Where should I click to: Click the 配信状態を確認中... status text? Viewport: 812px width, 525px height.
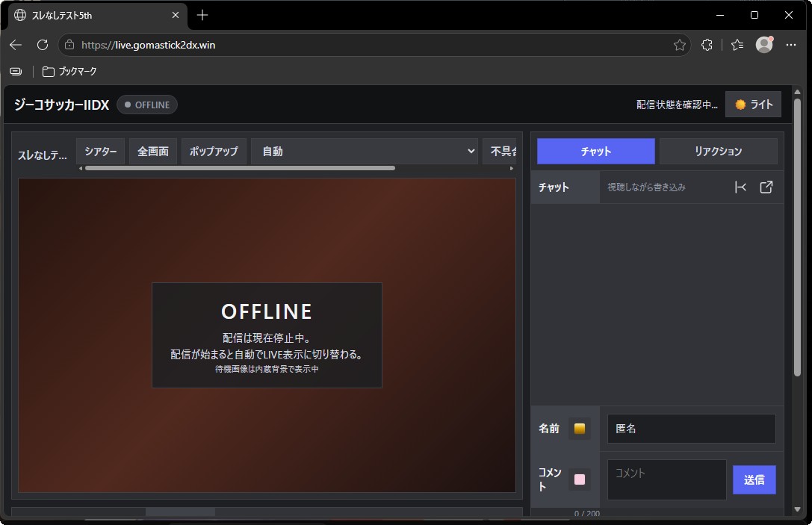click(677, 105)
